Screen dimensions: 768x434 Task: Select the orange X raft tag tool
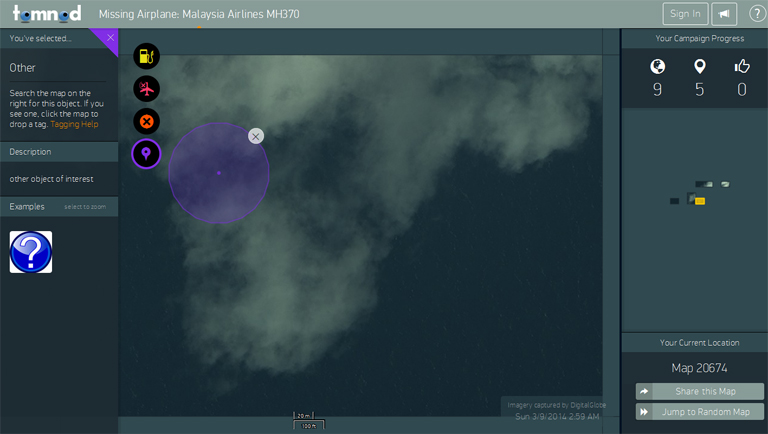tap(146, 122)
